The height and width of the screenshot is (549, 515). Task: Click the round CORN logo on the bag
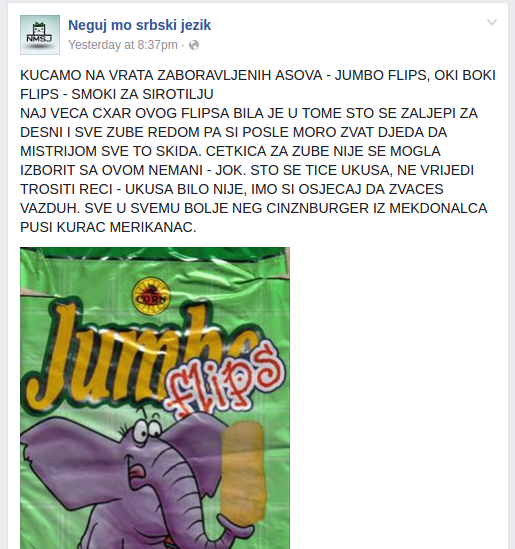pos(151,296)
